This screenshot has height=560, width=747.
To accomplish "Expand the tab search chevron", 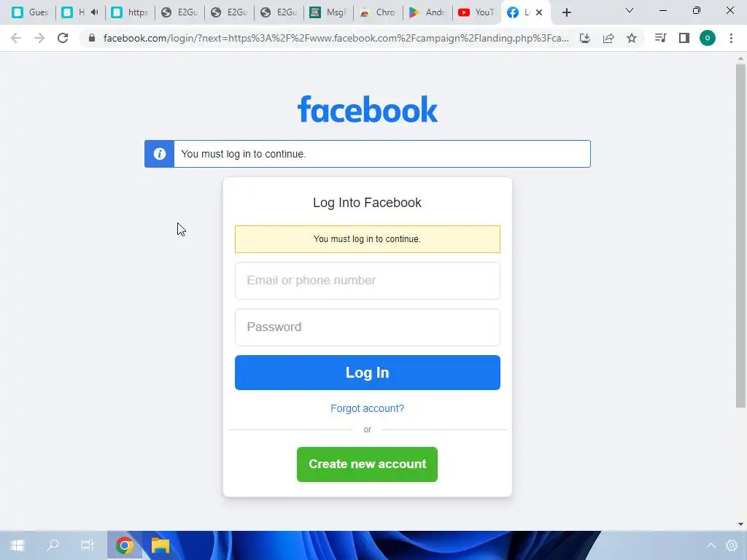I will coord(630,10).
